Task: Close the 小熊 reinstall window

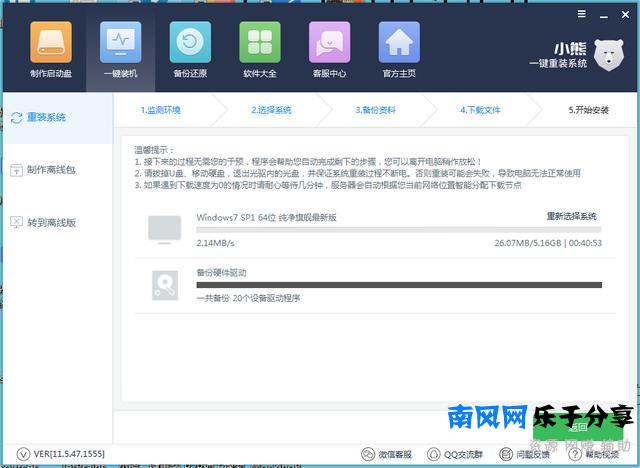Action: [x=625, y=15]
